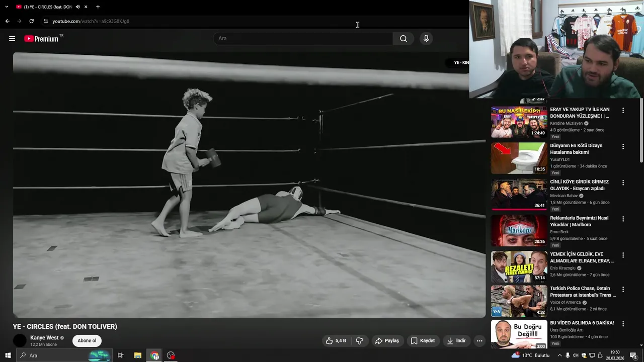Open File Explorer from taskbar

tap(137, 355)
